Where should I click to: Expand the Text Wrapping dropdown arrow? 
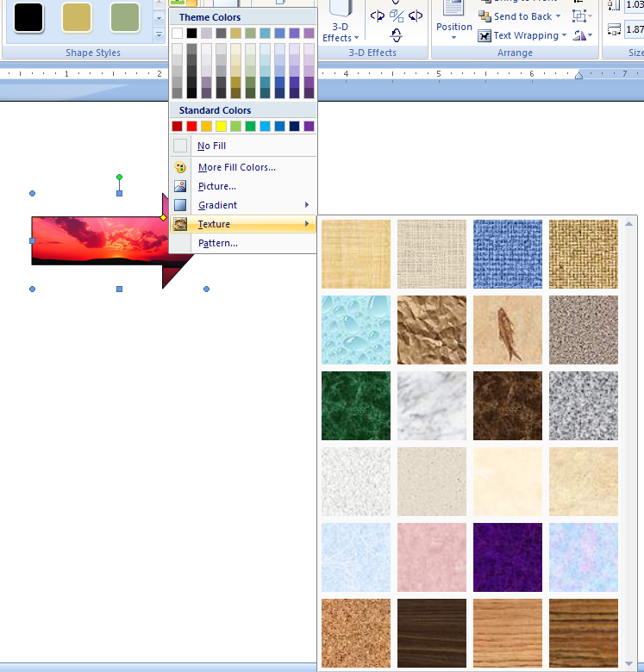564,35
